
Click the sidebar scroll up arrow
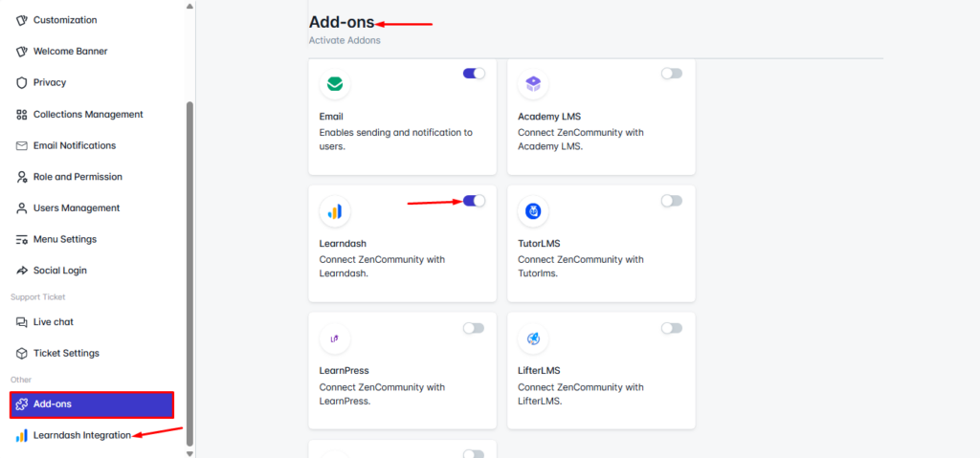pos(190,6)
